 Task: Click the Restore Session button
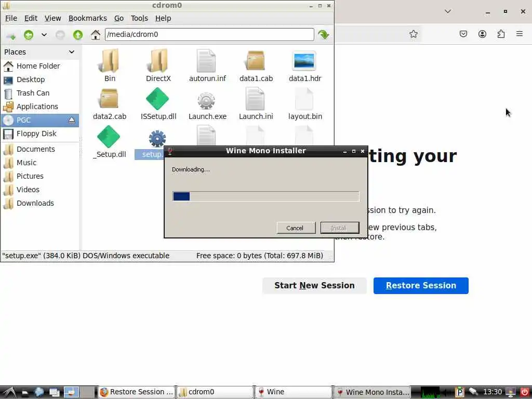point(421,286)
